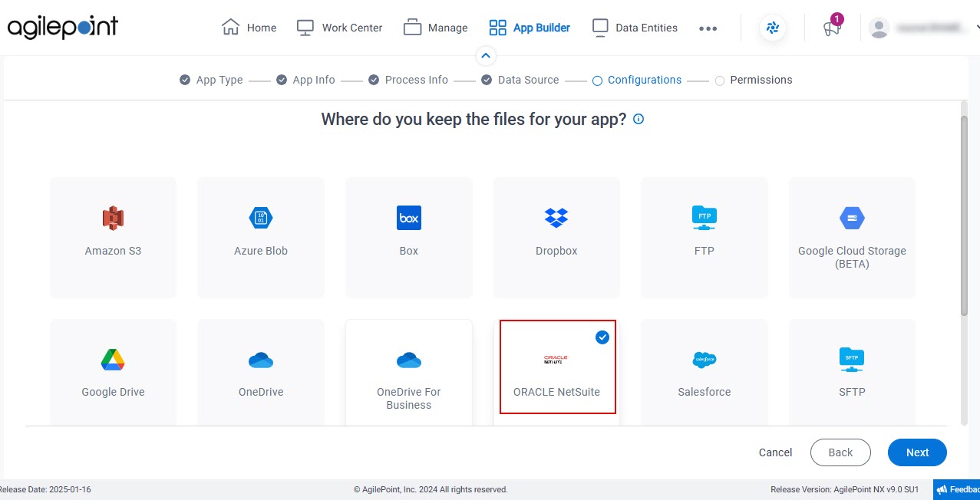This screenshot has height=500, width=980.
Task: Select the Dropbox icon
Action: (556, 219)
